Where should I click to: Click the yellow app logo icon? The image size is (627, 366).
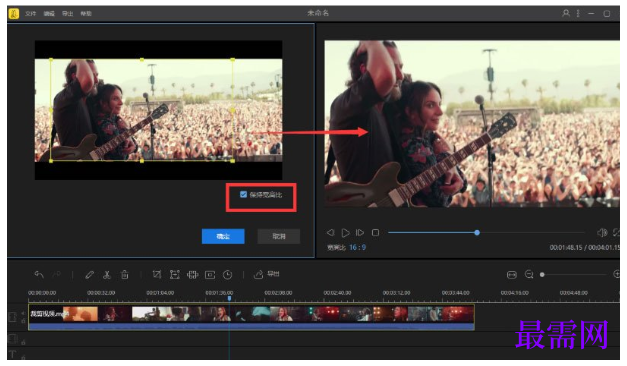click(14, 14)
